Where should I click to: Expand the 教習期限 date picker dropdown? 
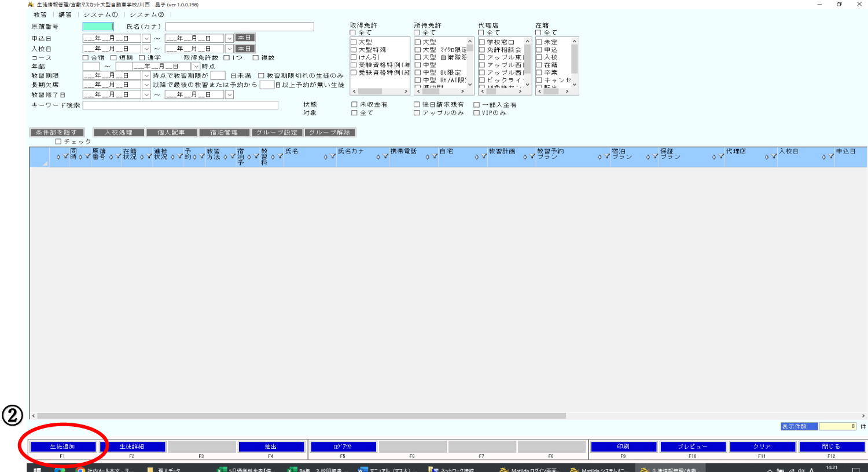coord(146,76)
